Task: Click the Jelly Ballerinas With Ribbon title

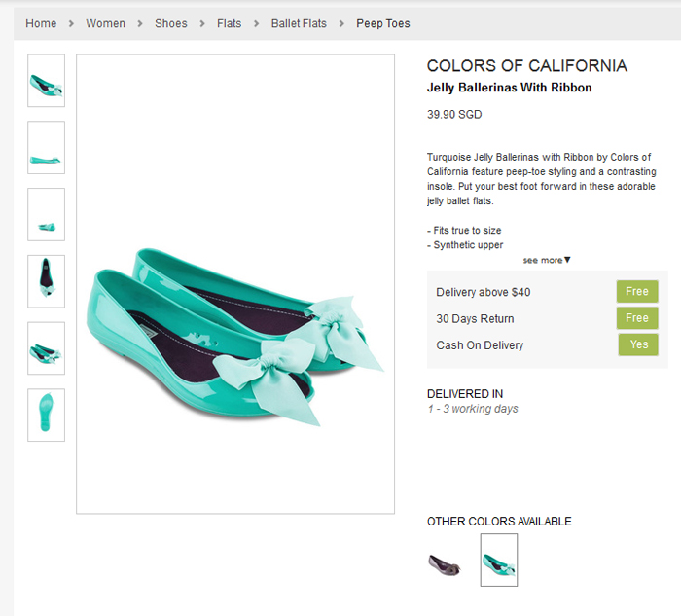Action: (x=509, y=88)
